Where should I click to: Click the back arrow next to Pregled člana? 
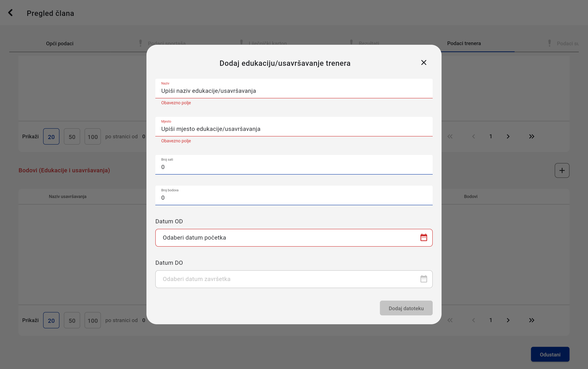[11, 13]
